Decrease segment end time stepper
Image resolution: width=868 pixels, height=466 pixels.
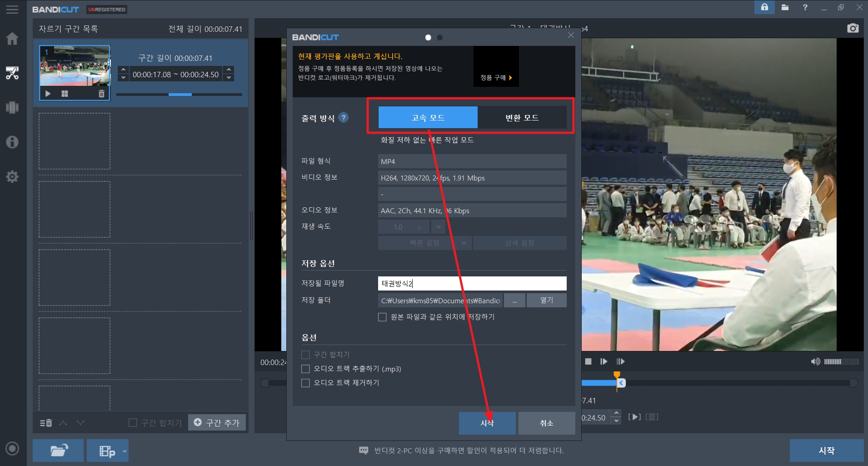click(229, 78)
